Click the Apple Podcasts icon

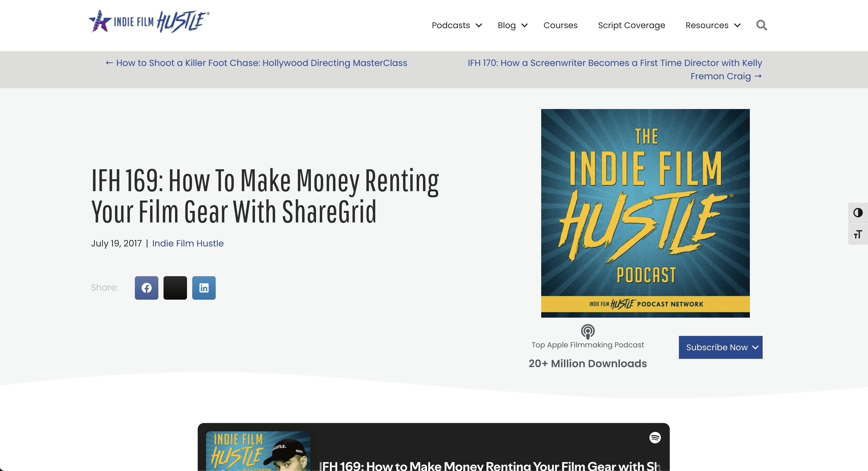(587, 331)
